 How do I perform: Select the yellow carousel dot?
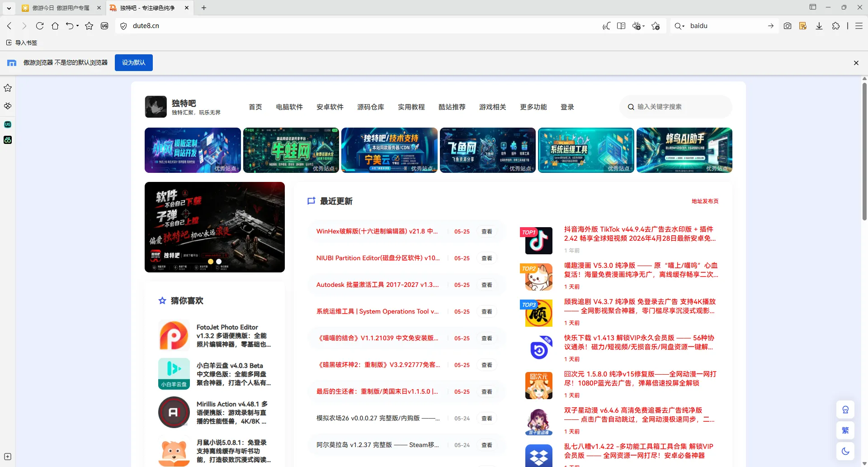pyautogui.click(x=210, y=262)
